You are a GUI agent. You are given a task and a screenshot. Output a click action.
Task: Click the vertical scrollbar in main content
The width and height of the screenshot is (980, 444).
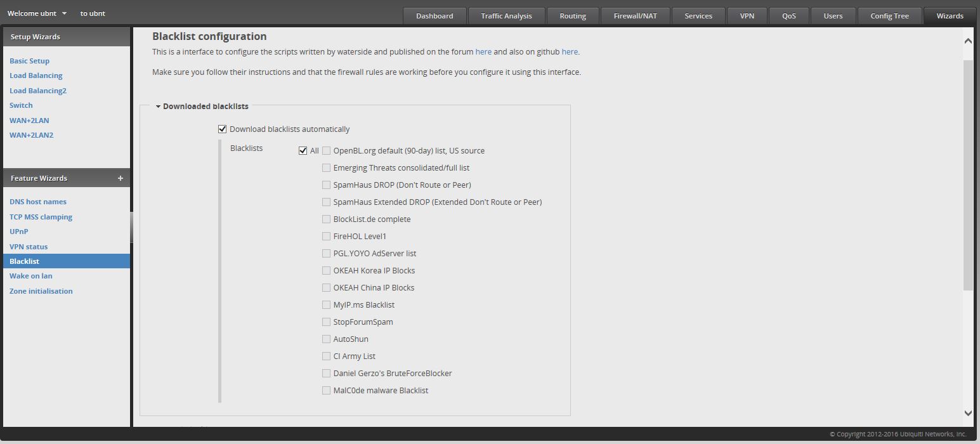[967, 178]
